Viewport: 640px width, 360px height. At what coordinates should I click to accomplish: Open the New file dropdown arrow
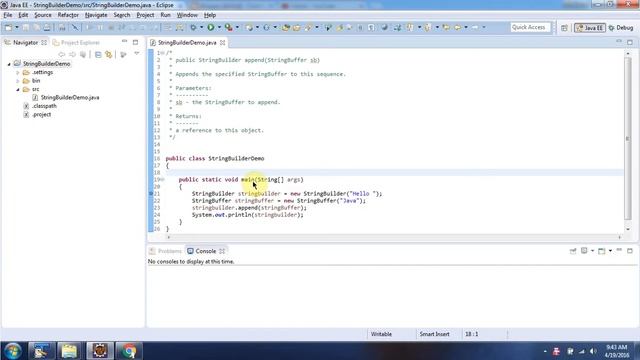[x=17, y=27]
